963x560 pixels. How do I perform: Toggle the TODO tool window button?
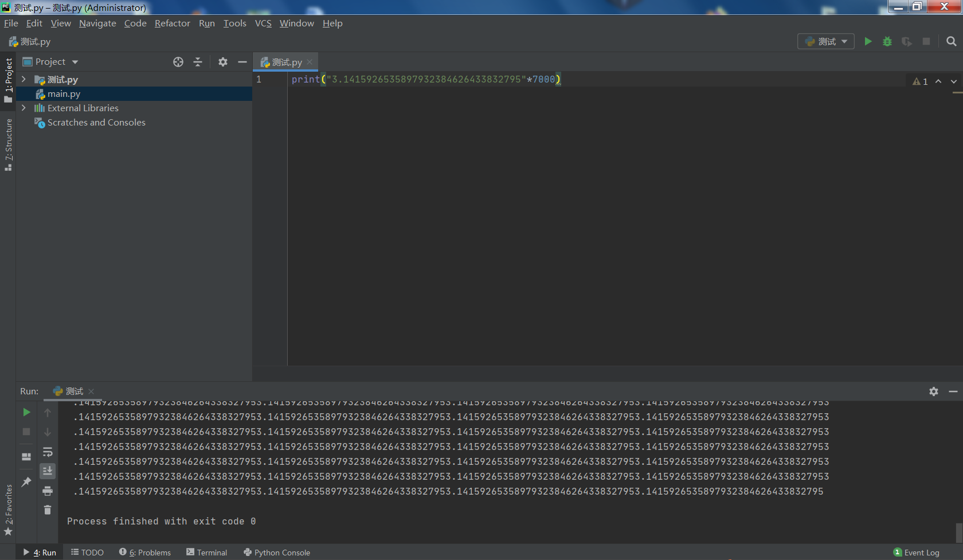click(87, 553)
